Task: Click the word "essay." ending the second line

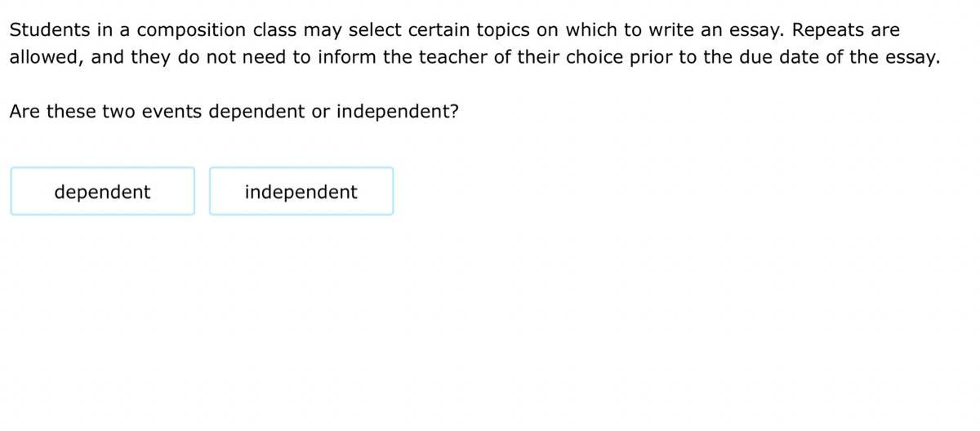Action: tap(913, 58)
